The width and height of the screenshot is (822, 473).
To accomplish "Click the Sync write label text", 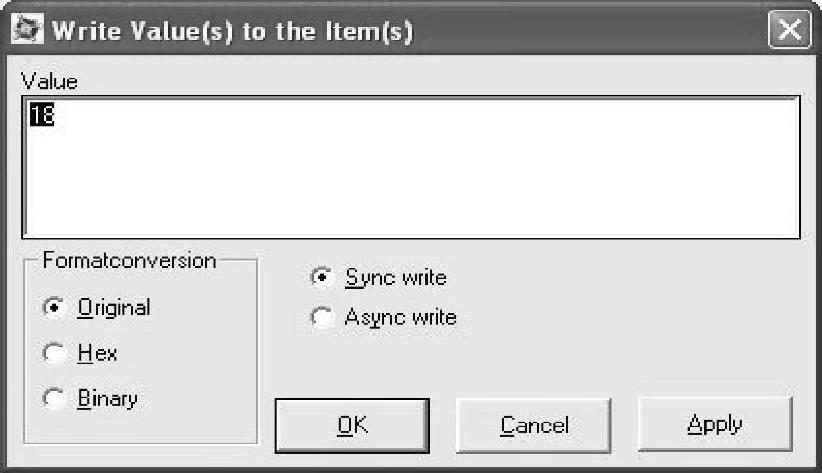I will tap(395, 277).
